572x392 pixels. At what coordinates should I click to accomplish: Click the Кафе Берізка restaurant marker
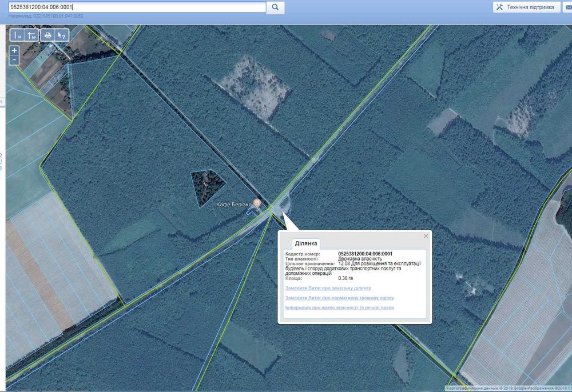point(257,203)
